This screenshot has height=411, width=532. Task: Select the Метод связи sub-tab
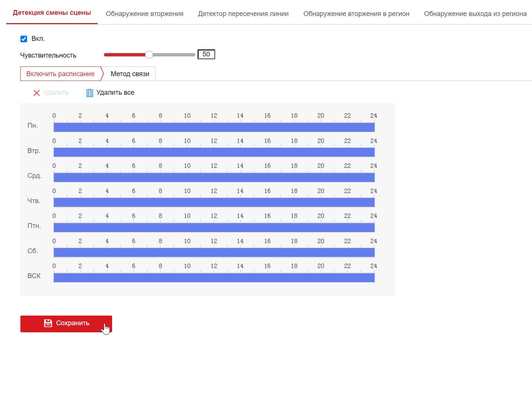pos(130,74)
